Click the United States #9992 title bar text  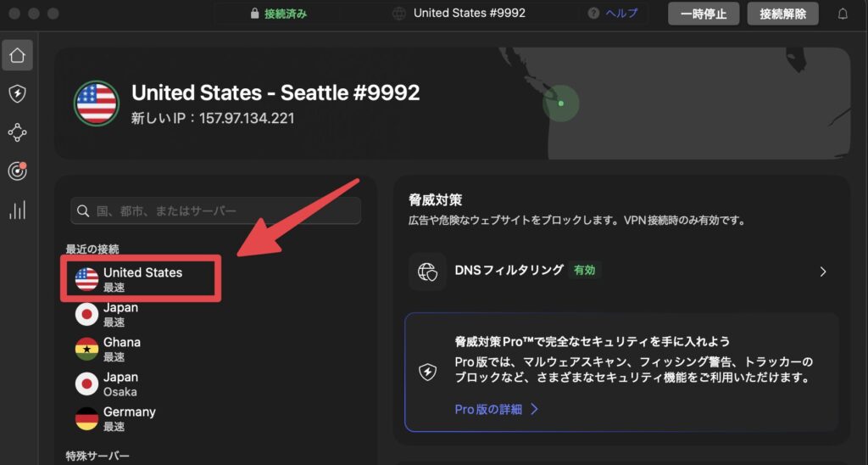click(470, 13)
